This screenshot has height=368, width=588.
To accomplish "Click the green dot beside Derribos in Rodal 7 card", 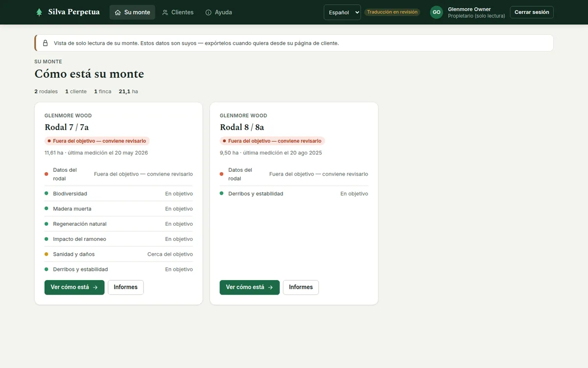I will pyautogui.click(x=46, y=269).
